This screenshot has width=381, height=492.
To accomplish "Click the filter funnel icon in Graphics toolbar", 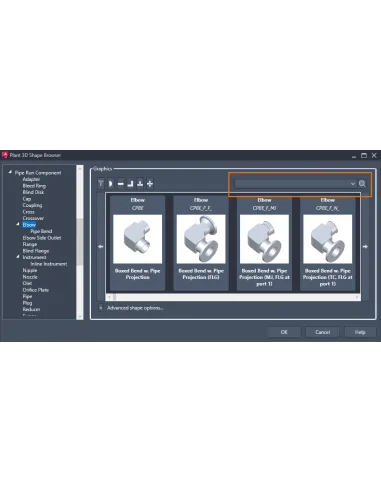I will (101, 183).
